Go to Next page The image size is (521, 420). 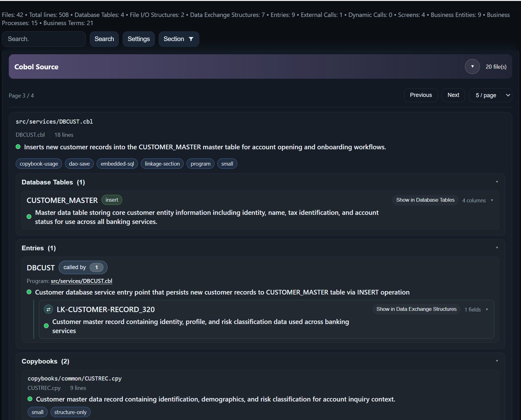[453, 95]
